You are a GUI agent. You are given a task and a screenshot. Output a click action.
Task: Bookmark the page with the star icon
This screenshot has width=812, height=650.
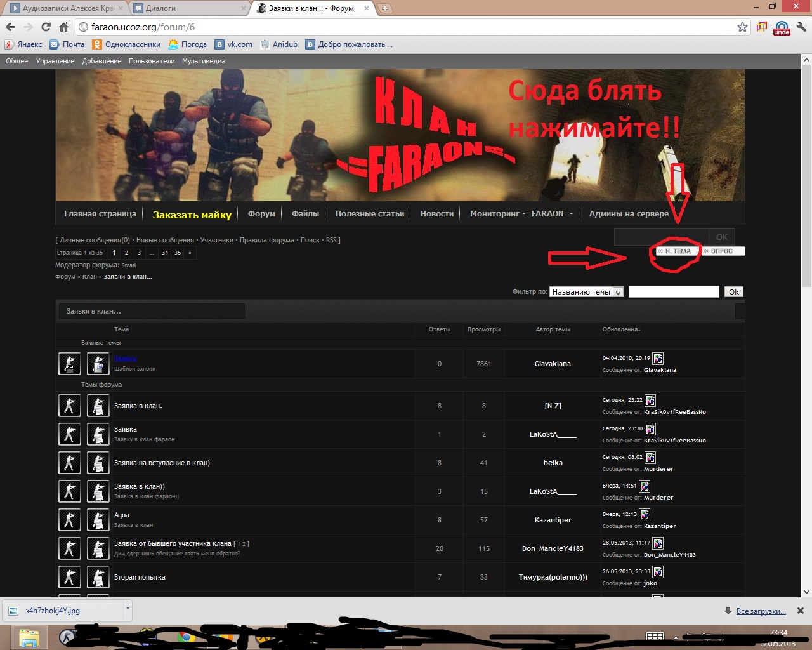click(742, 27)
